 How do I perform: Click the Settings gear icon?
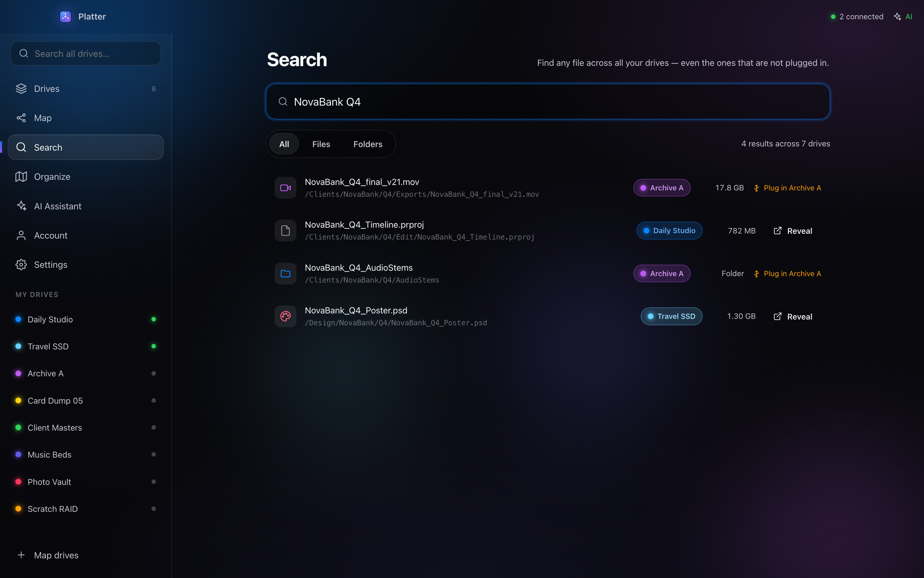pos(21,265)
